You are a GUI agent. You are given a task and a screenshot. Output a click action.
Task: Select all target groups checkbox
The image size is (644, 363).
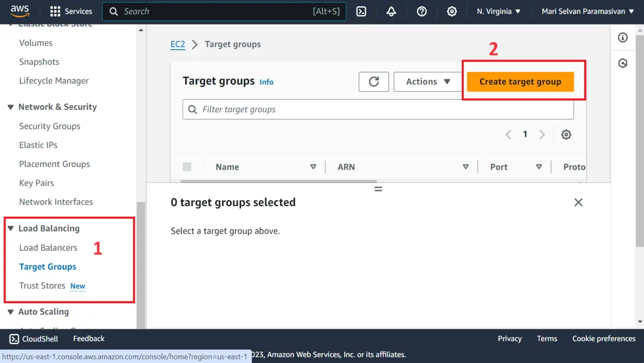(x=187, y=167)
